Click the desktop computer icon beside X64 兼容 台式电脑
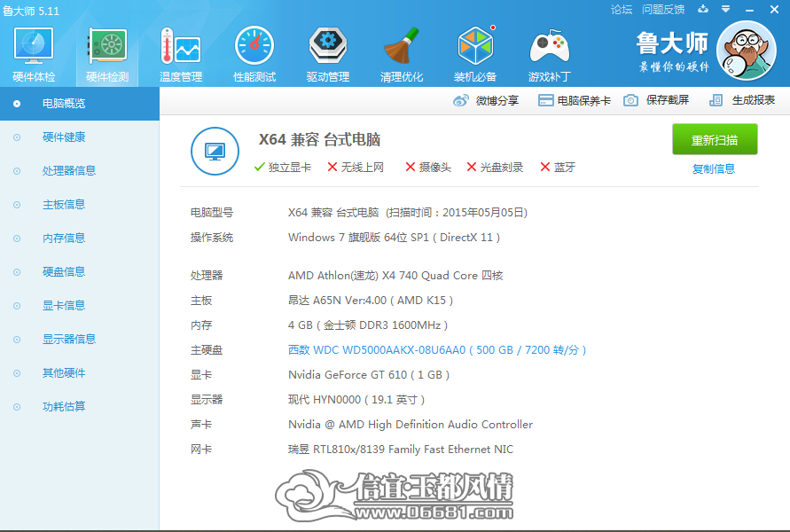This screenshot has height=532, width=790. point(215,151)
